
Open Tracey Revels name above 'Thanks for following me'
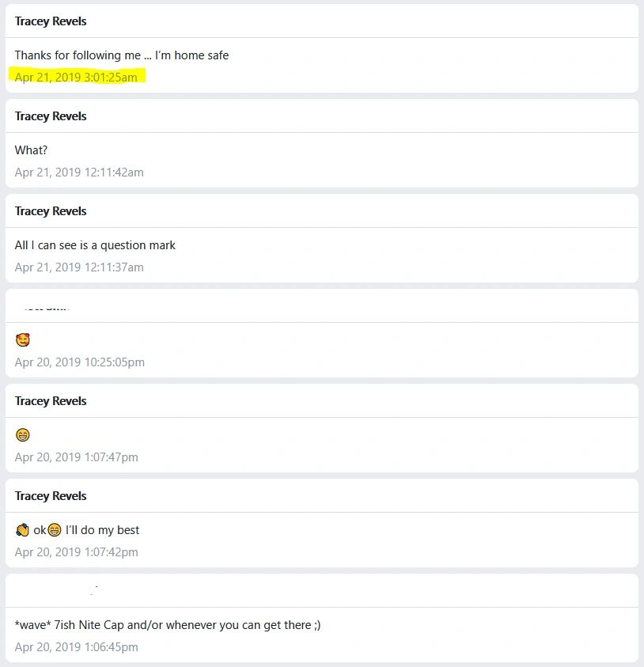click(x=51, y=21)
